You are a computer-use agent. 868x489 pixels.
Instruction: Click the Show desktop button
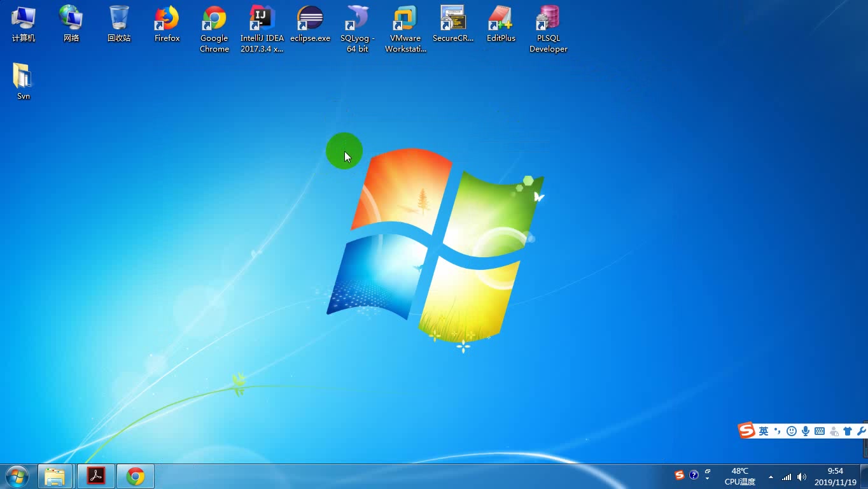point(864,476)
